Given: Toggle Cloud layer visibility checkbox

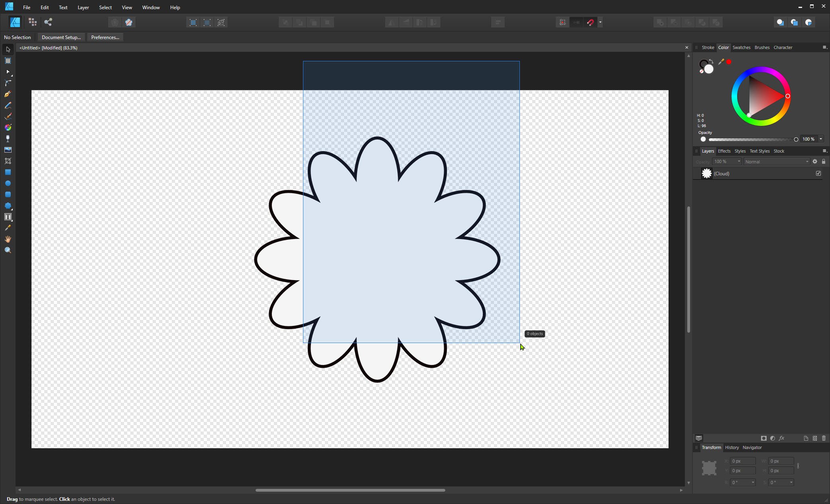Looking at the screenshot, I should pyautogui.click(x=818, y=173).
